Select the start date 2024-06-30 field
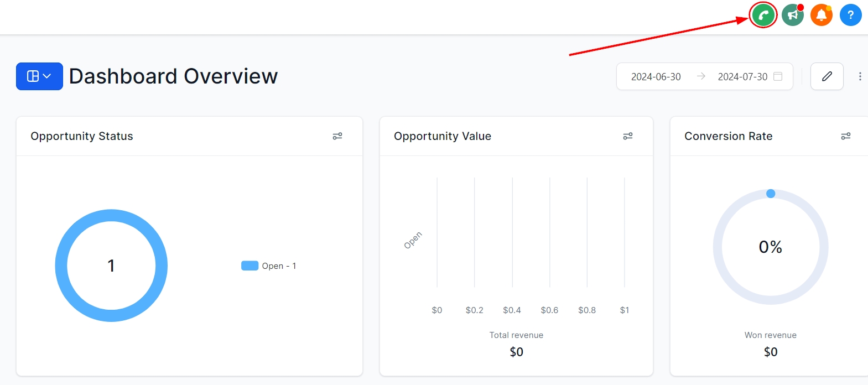Screen dimensions: 868x385 (x=656, y=77)
